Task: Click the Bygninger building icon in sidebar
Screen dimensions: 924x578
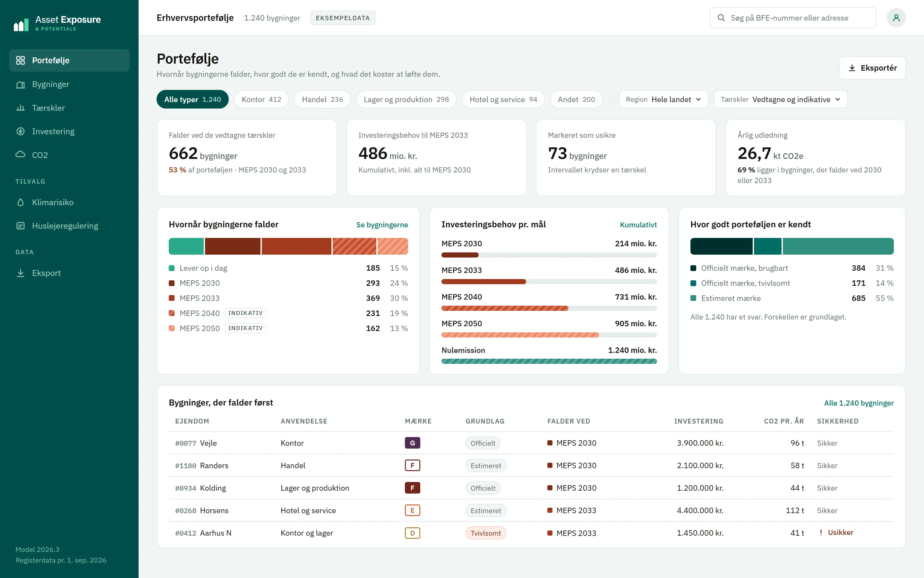Action: click(21, 84)
